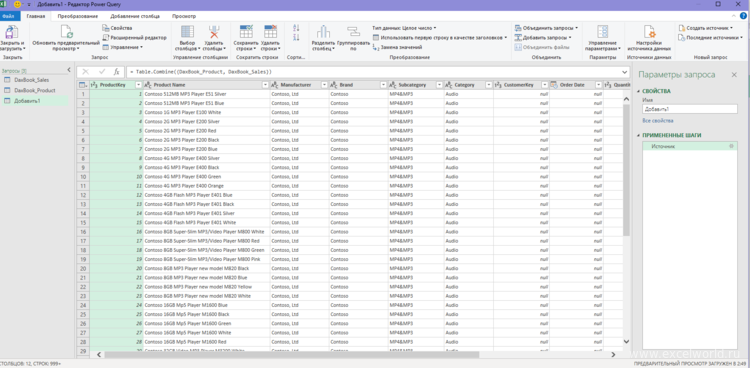
Task: Open table menu icon at grid corner
Action: click(x=83, y=85)
